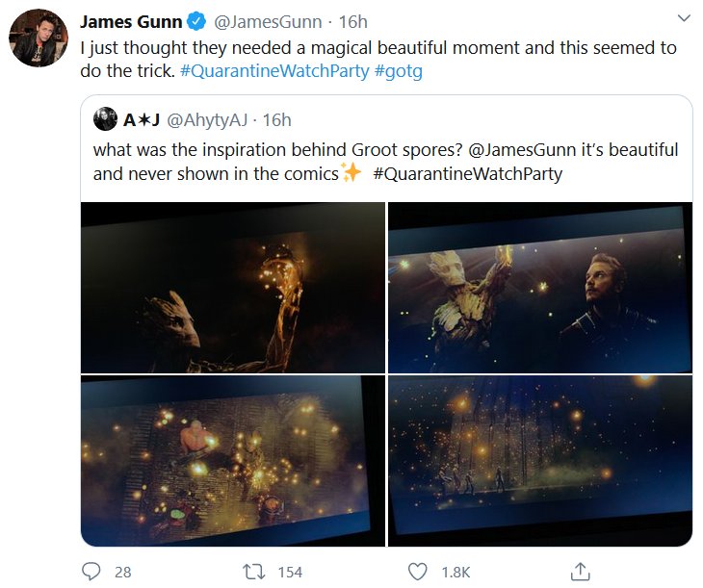Click the reply speech bubble icon
The image size is (703, 588).
pos(92,572)
